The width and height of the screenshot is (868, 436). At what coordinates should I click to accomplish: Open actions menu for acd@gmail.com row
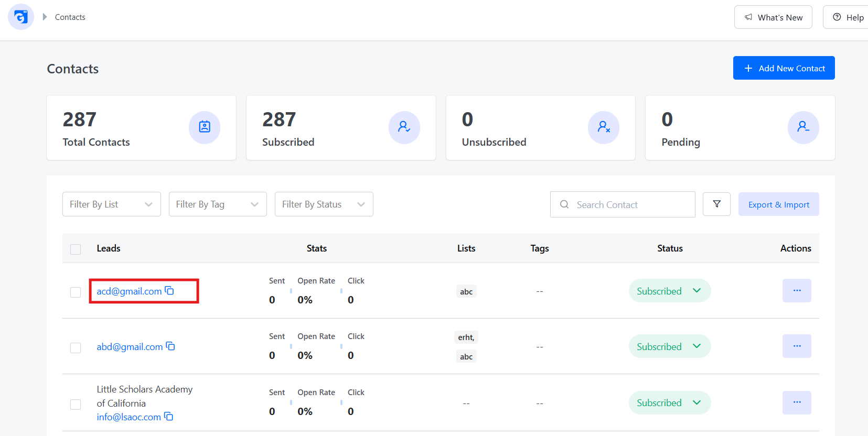[797, 290]
